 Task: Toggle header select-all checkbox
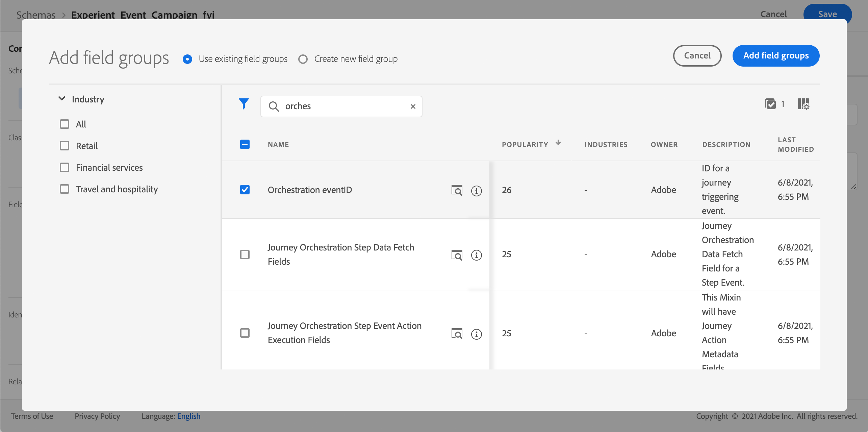tap(245, 144)
